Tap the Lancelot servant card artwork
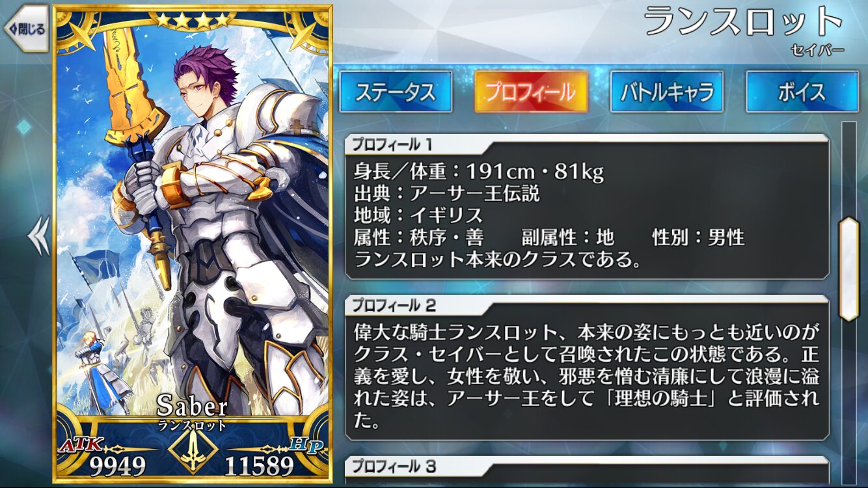Image resolution: width=868 pixels, height=488 pixels. [x=193, y=221]
